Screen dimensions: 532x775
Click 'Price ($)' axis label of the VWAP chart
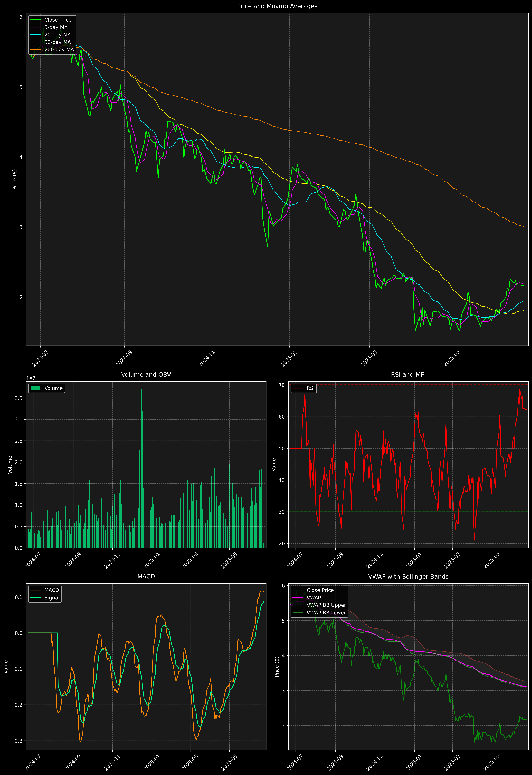(x=277, y=667)
